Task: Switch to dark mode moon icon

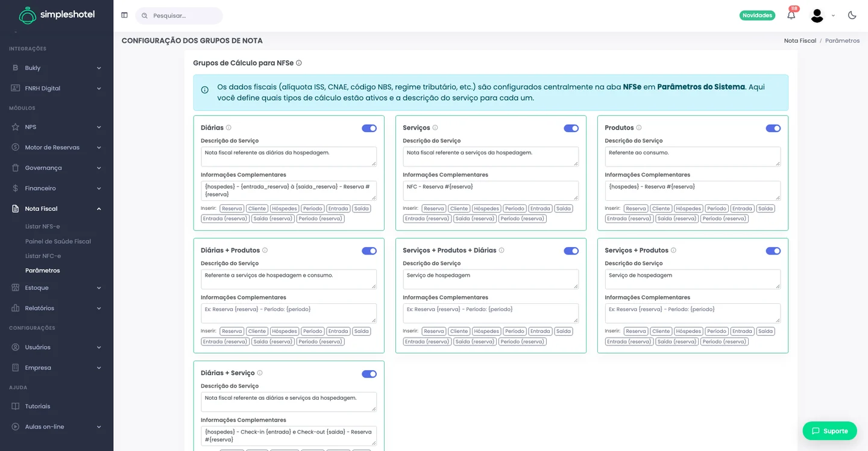Action: [x=852, y=15]
